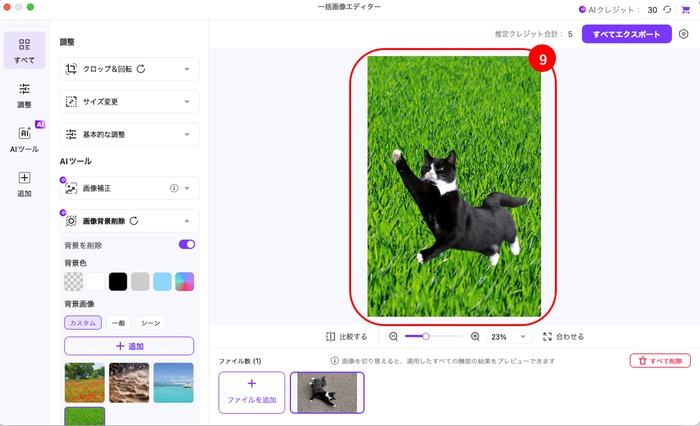Select the すべて sidebar tab
Image resolution: width=700 pixels, height=426 pixels.
point(25,50)
